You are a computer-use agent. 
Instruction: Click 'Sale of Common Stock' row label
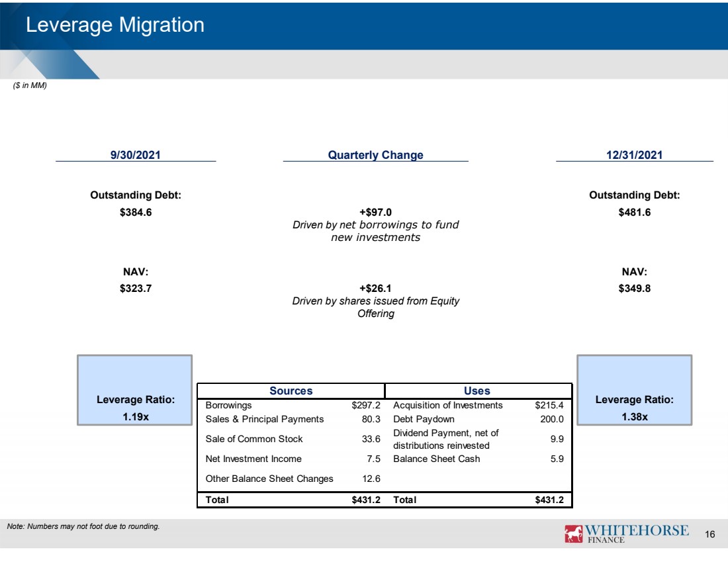tap(254, 439)
